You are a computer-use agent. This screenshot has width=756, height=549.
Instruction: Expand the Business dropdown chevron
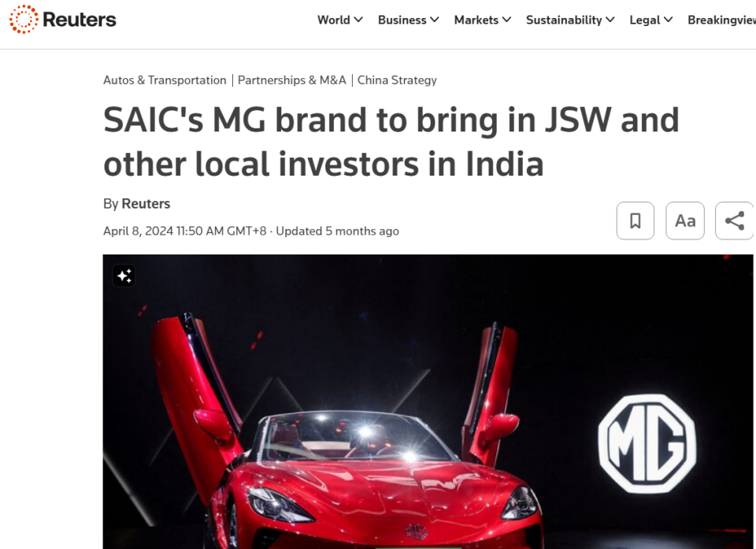(435, 20)
